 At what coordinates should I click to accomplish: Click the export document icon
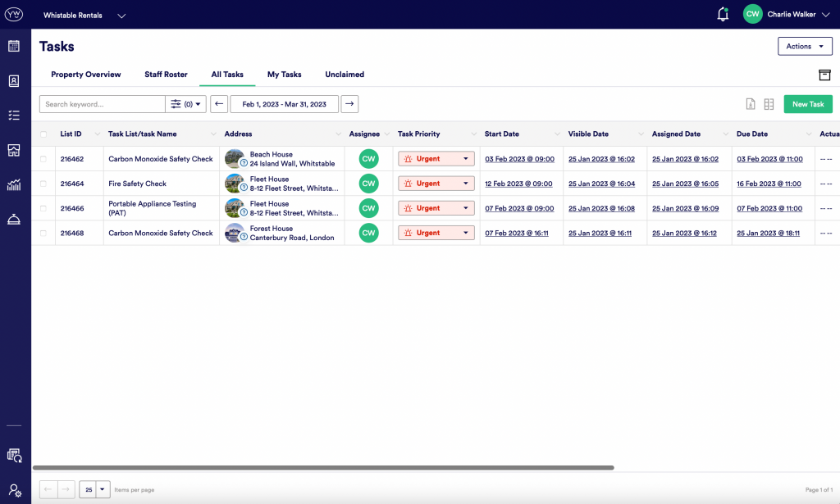point(751,104)
